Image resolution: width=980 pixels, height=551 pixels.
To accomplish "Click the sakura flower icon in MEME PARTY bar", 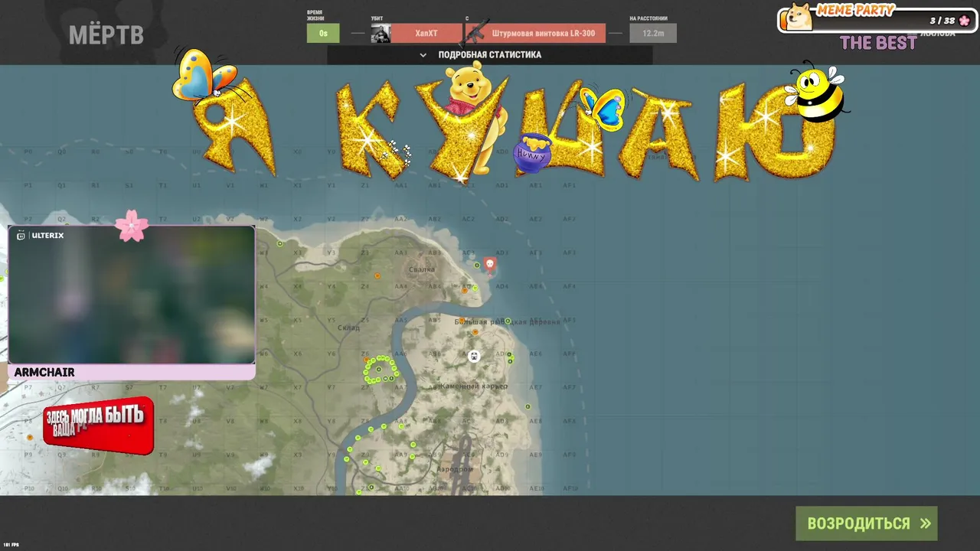I will (964, 21).
